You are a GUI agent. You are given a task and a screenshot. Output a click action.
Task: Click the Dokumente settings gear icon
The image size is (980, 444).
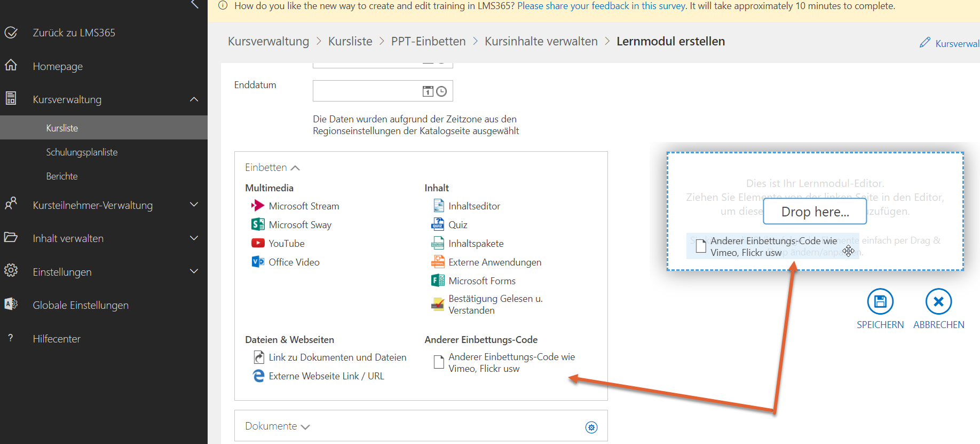(x=591, y=427)
